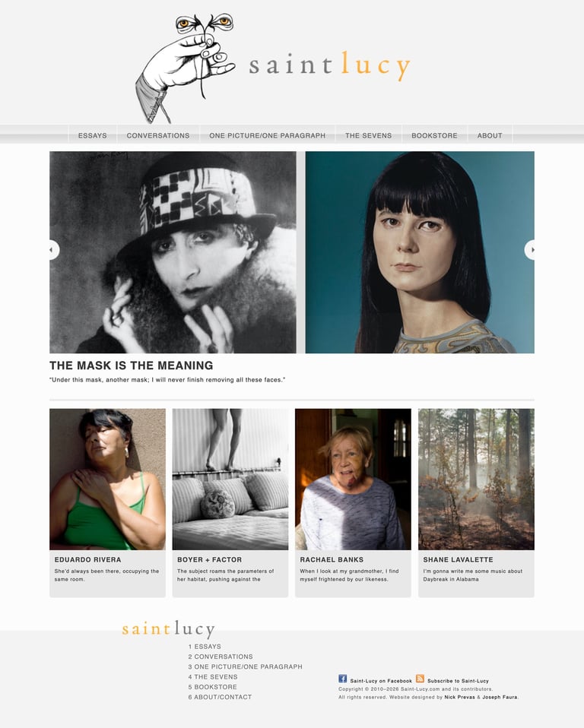Open The Sevens in the navigation bar

click(369, 135)
